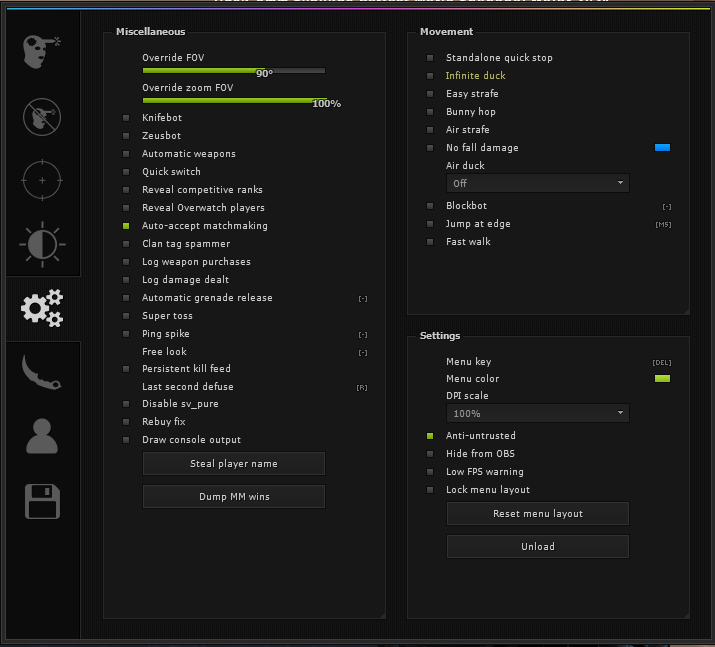Open the crossed-out head anti-aim tab
Screen dimensions: 715x647
42,117
